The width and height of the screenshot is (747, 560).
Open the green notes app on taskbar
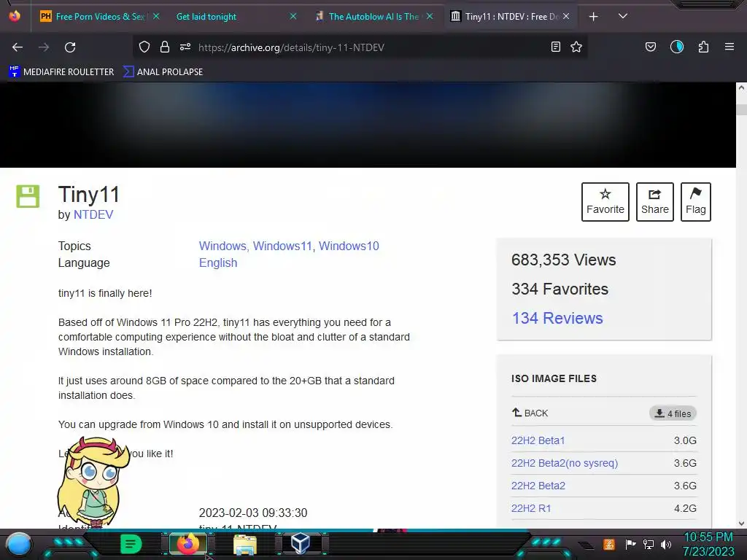coord(131,544)
